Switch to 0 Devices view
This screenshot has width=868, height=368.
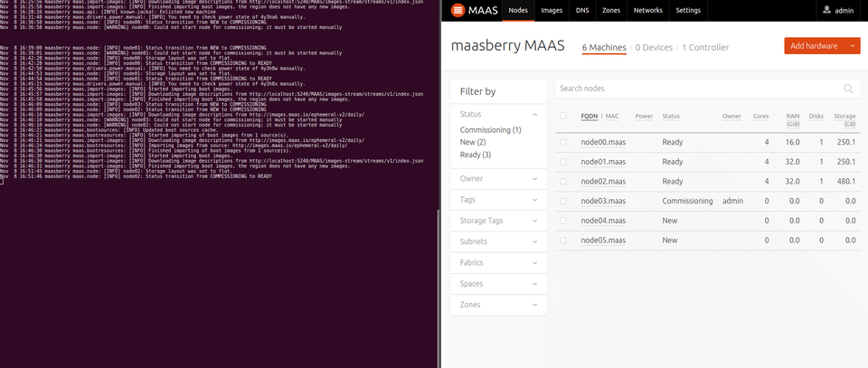point(654,48)
